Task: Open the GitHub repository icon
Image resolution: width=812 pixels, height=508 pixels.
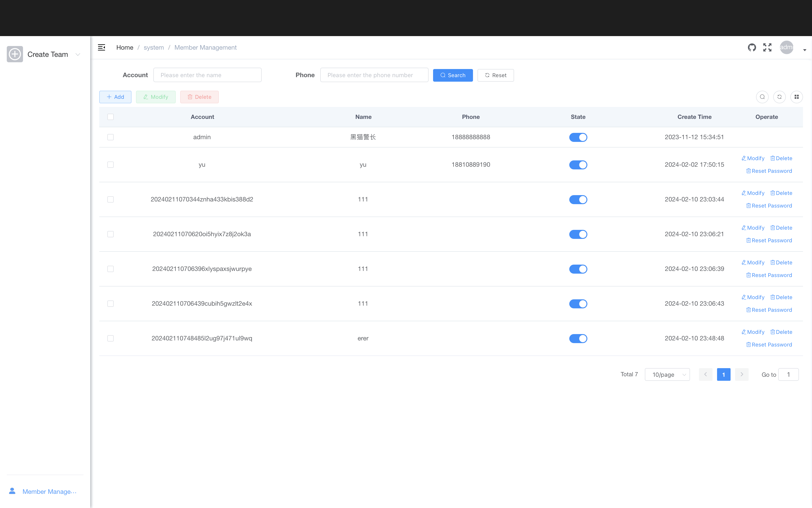Action: click(x=752, y=47)
